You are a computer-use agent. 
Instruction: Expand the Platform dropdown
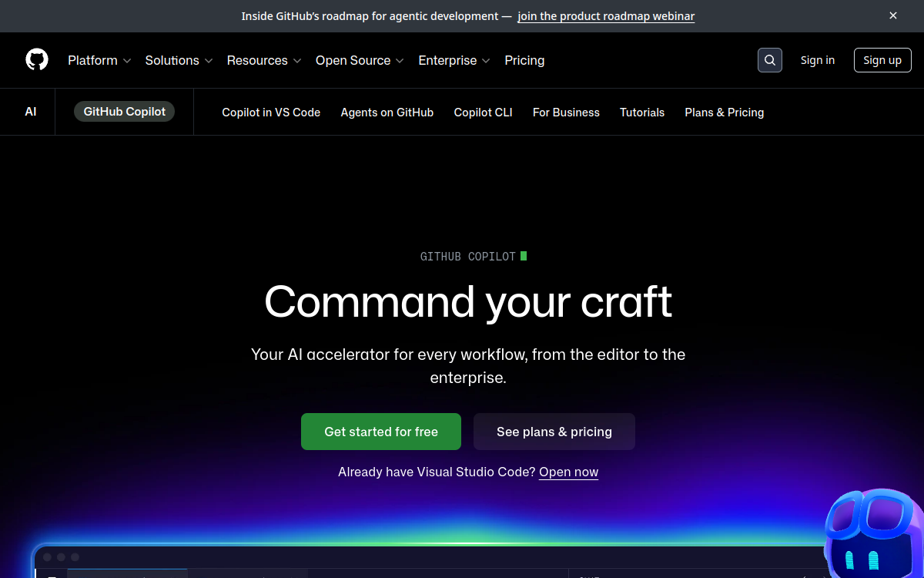99,60
